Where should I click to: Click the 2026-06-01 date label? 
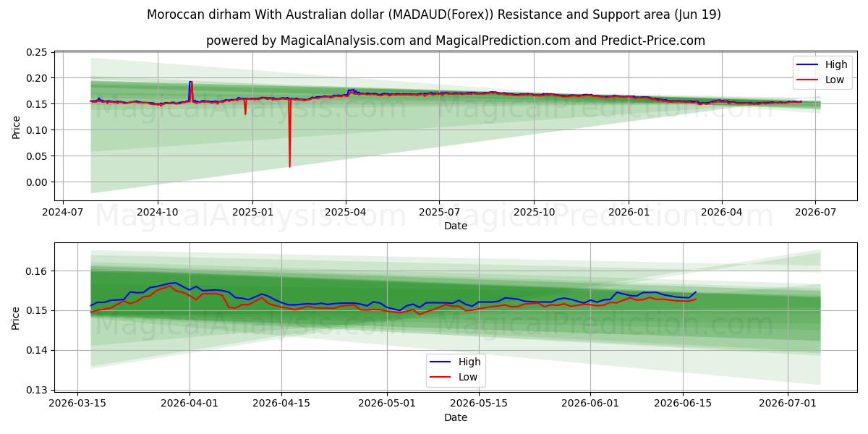point(590,404)
